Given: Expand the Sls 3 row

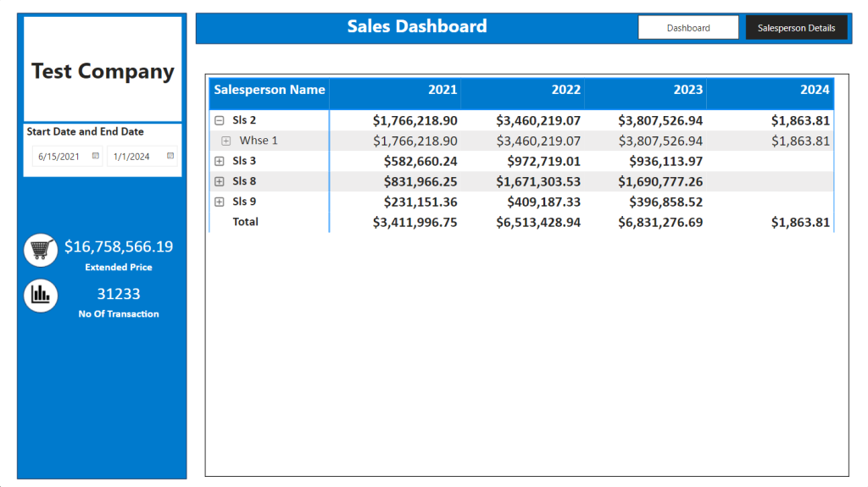Looking at the screenshot, I should point(220,161).
